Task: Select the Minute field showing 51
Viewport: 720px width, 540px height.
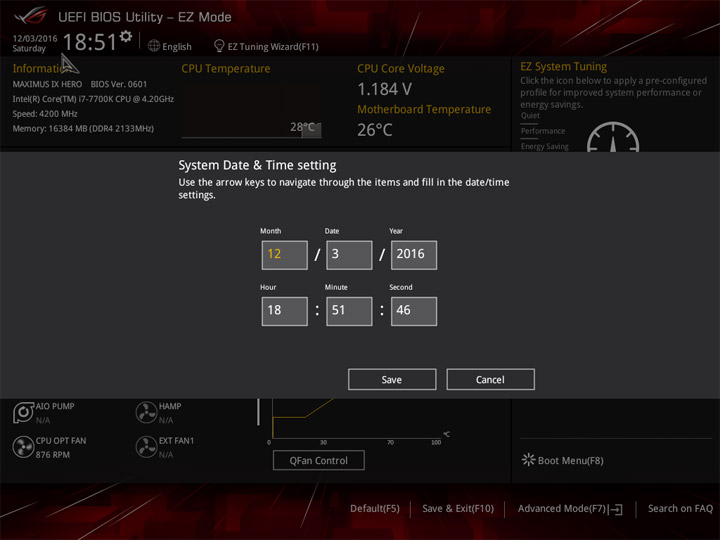Action: coord(349,311)
